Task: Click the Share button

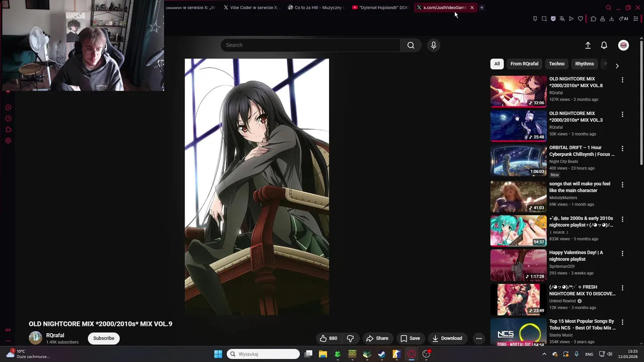Action: coord(377,338)
